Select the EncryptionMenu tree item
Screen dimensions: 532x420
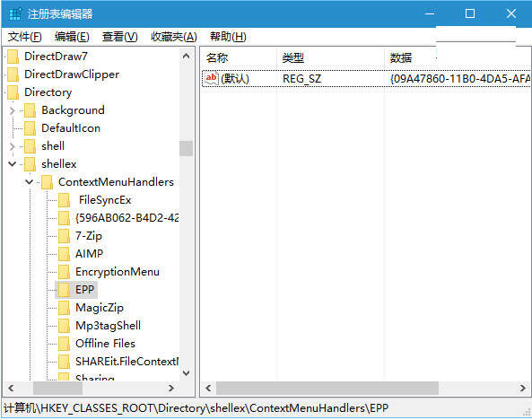(x=118, y=272)
